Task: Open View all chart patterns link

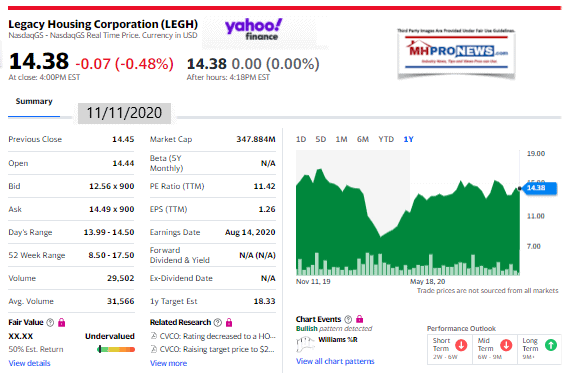Action: [335, 361]
